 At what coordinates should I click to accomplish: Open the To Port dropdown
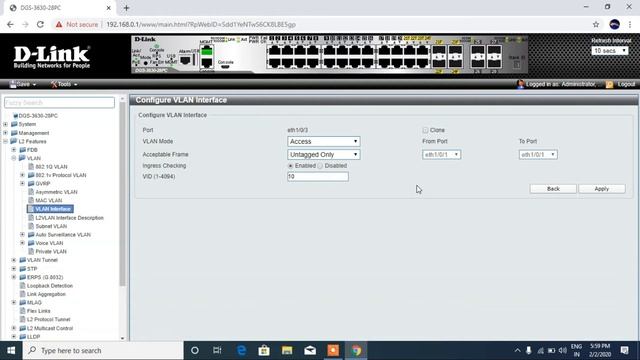pyautogui.click(x=538, y=155)
